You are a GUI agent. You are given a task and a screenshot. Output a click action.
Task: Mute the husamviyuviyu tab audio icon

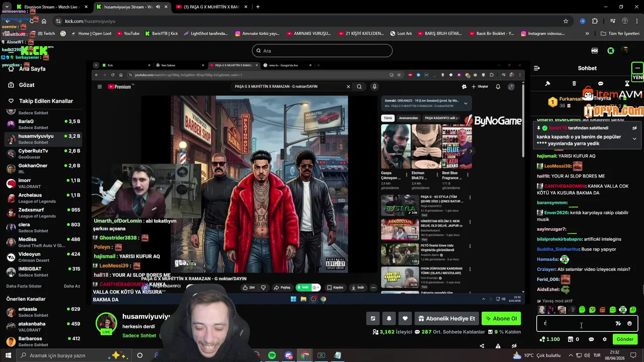click(158, 7)
